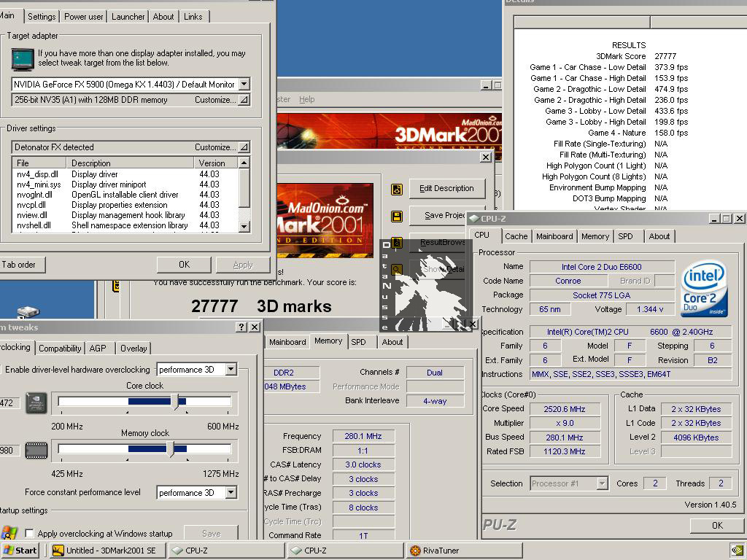This screenshot has height=560, width=747.
Task: Click OK in the CPU-Z CPU window
Action: coord(717,525)
